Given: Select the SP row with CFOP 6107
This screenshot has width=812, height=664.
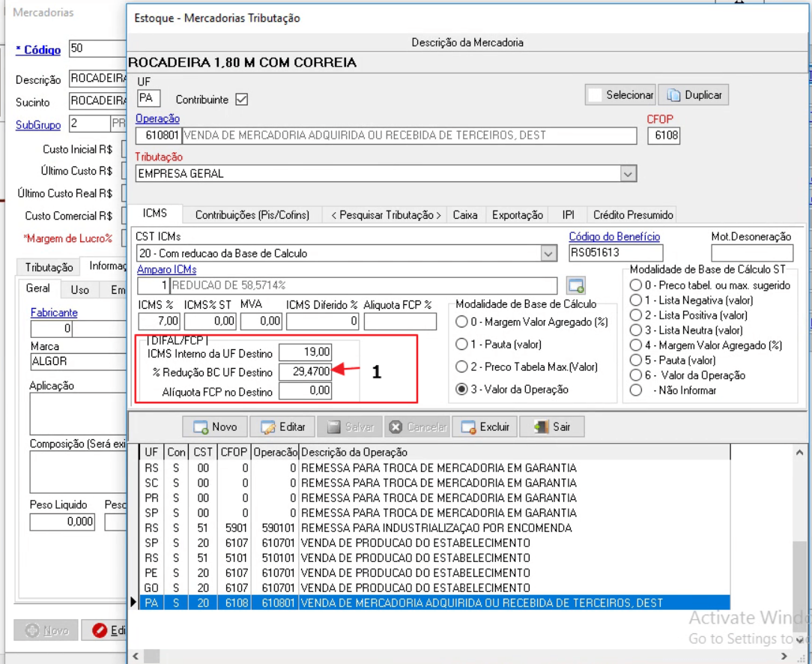Looking at the screenshot, I should coord(434,543).
